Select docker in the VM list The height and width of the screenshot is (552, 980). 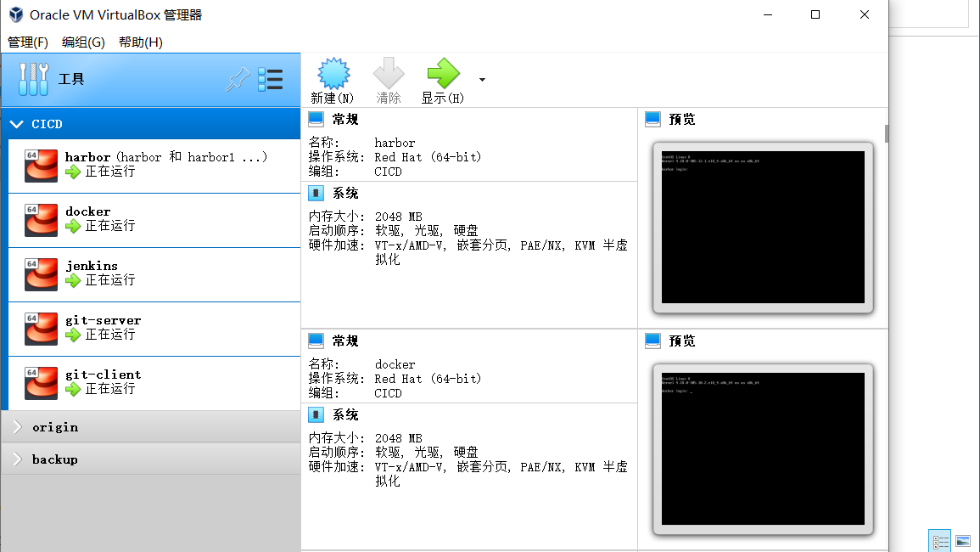154,220
